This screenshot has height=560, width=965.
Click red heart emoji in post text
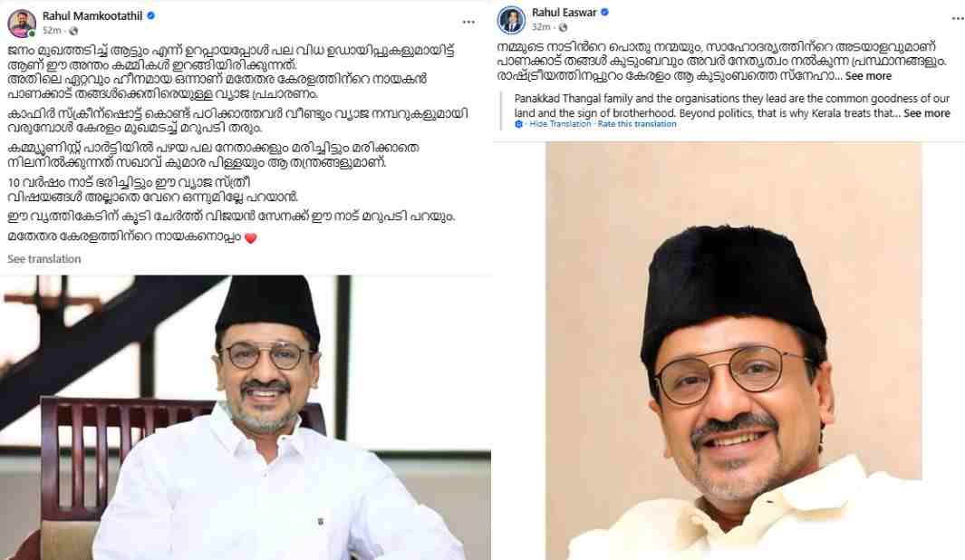250,238
